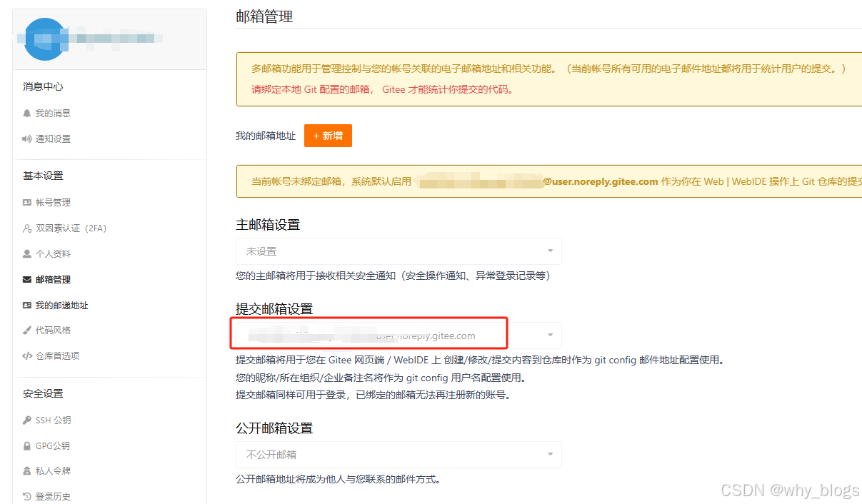Open 通知设置 page

tap(53, 139)
